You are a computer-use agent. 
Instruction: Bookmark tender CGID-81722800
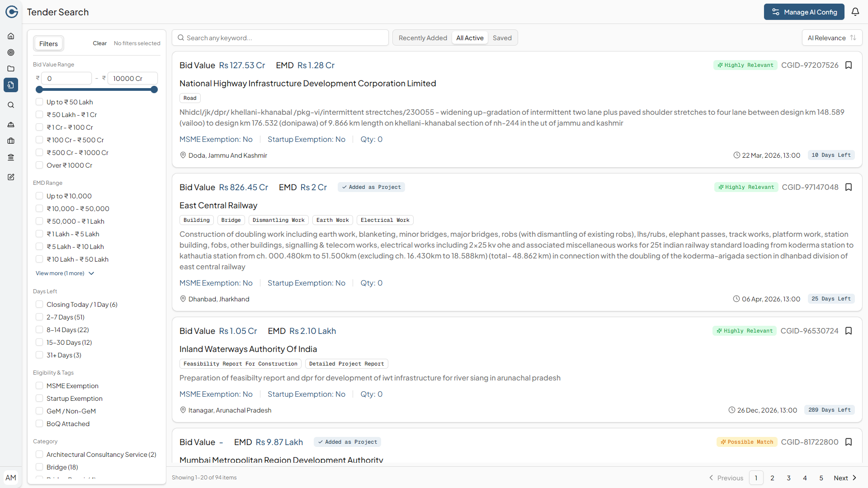pos(849,442)
